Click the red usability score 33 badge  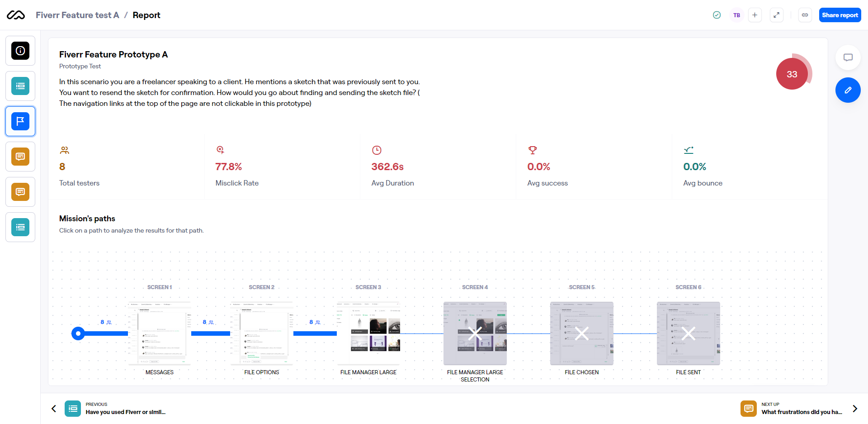[x=792, y=74]
